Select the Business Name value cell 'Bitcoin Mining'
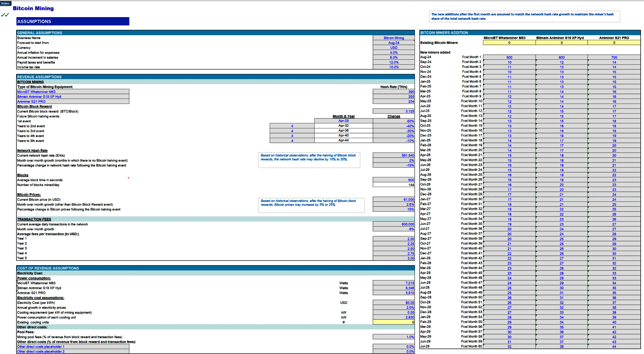644x354 pixels. (x=394, y=38)
